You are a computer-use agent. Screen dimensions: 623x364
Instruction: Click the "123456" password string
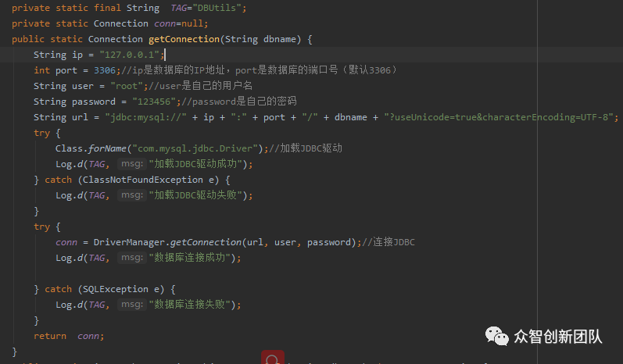pyautogui.click(x=154, y=102)
